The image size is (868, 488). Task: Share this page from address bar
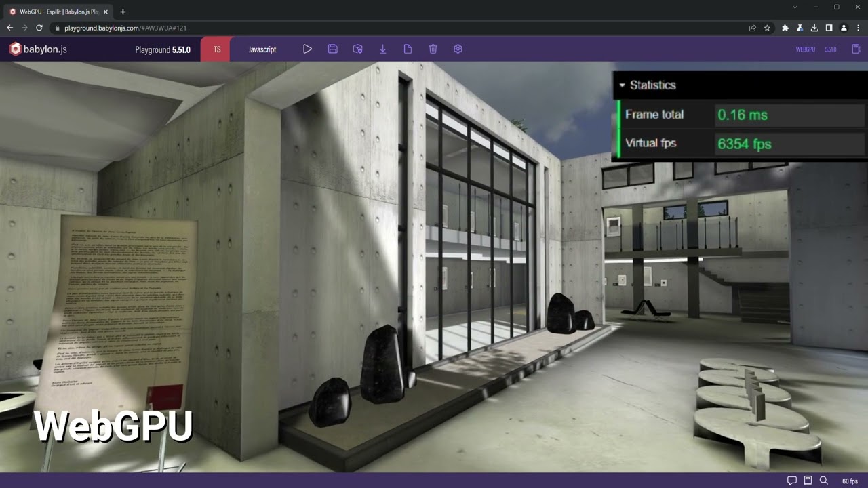752,28
